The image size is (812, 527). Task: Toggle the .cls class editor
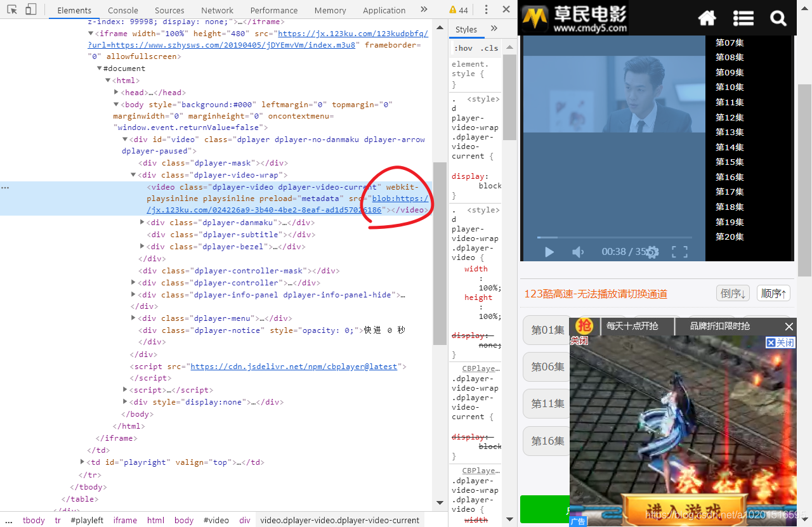click(489, 48)
